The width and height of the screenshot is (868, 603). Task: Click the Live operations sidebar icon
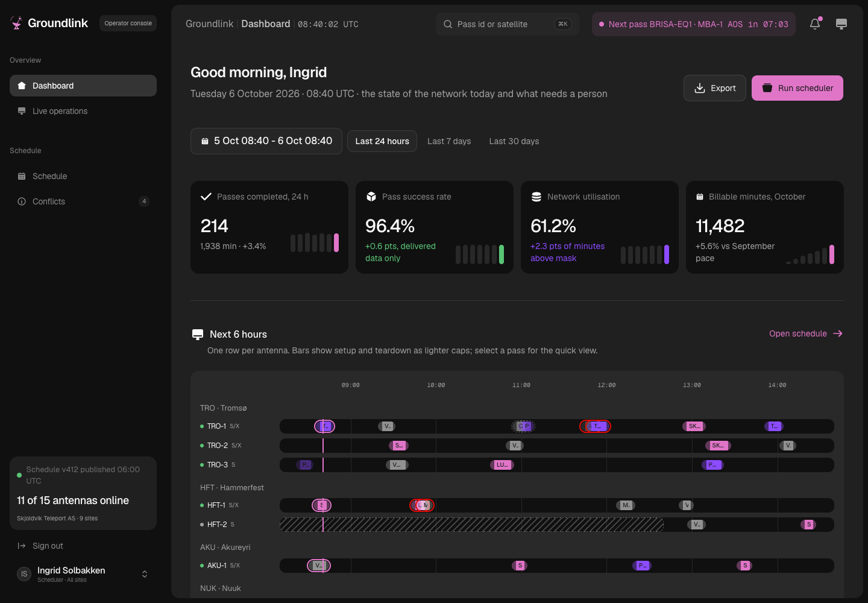click(x=22, y=111)
